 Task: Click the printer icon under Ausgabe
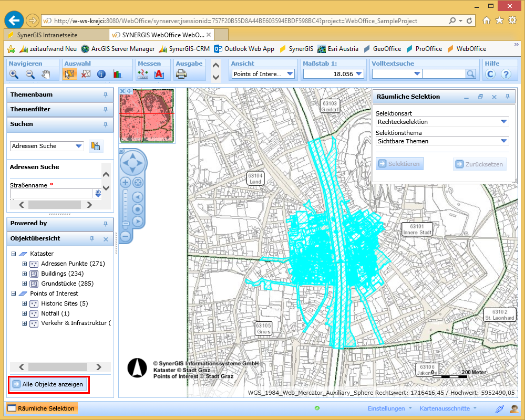[x=181, y=74]
